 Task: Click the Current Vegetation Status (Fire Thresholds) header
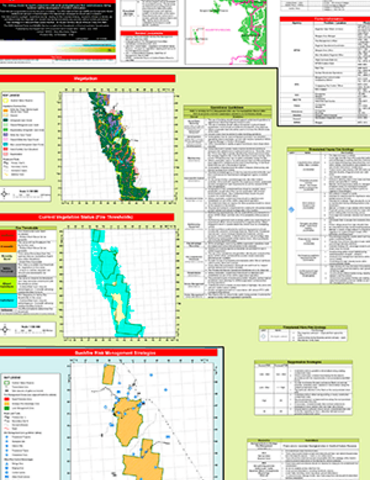coord(87,217)
